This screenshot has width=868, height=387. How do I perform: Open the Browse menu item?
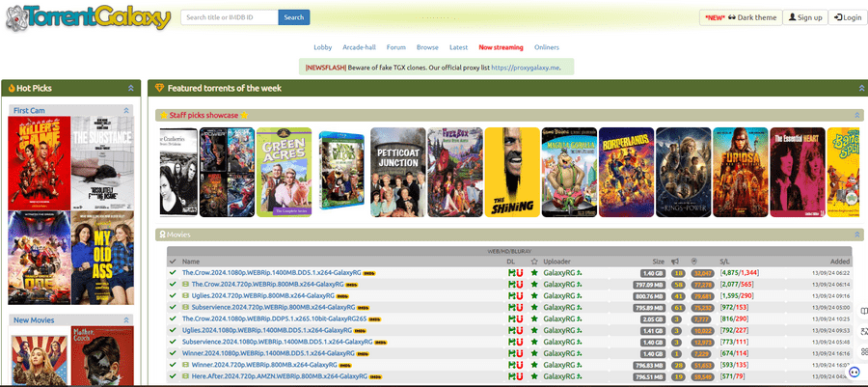pos(427,47)
